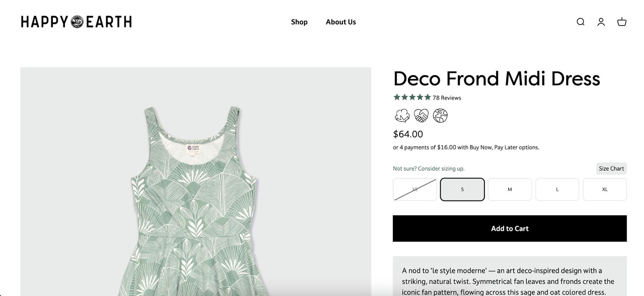The height and width of the screenshot is (296, 644).
Task: Open the Size Chart
Action: pyautogui.click(x=611, y=168)
